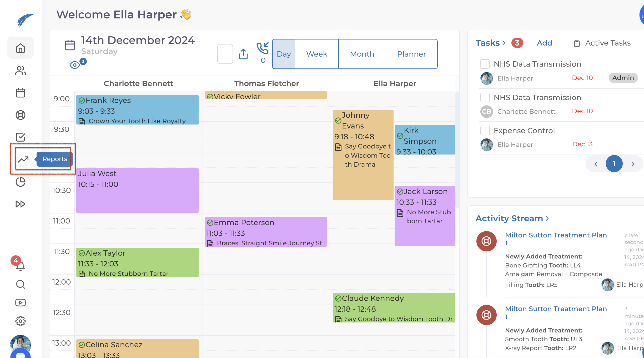Image resolution: width=644 pixels, height=358 pixels.
Task: Open the lifebuoy treatments sidebar icon
Action: pyautogui.click(x=21, y=115)
